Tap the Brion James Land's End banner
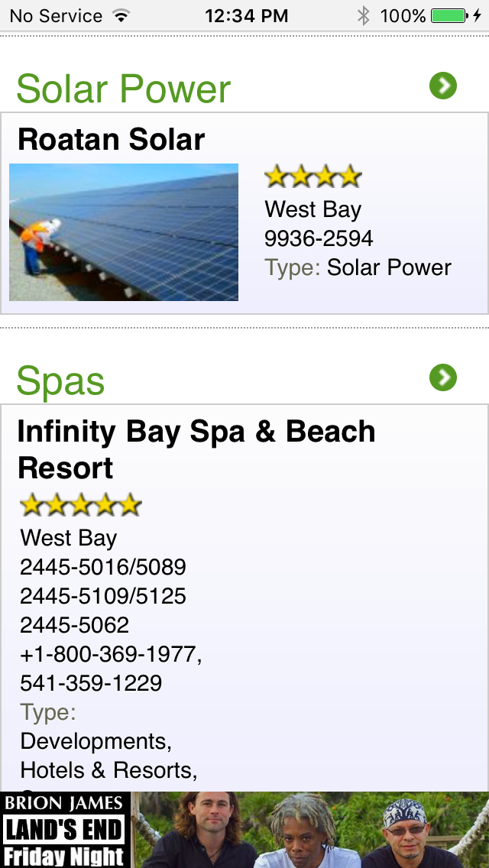This screenshot has width=489, height=868. point(65,830)
